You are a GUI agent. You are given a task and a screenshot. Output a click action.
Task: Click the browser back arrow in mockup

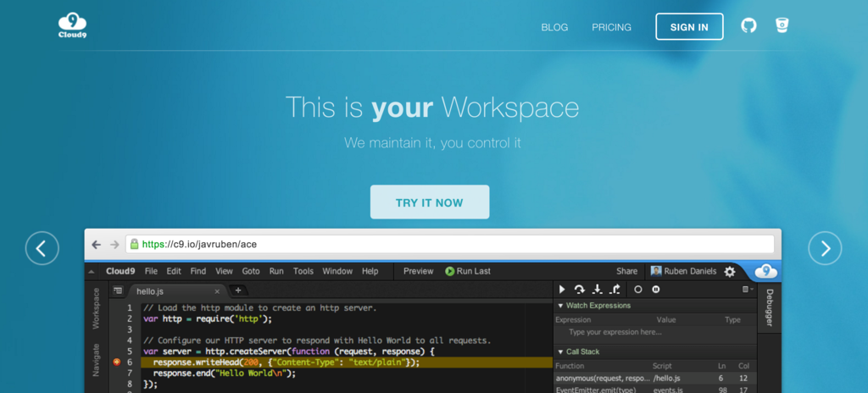point(97,244)
